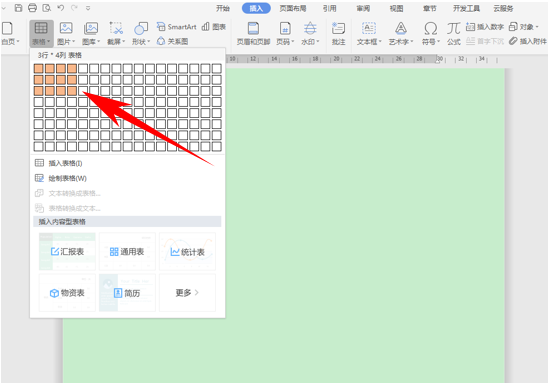Insert a 图表 chart
Image resolution: width=548 pixels, height=383 pixels.
214,27
